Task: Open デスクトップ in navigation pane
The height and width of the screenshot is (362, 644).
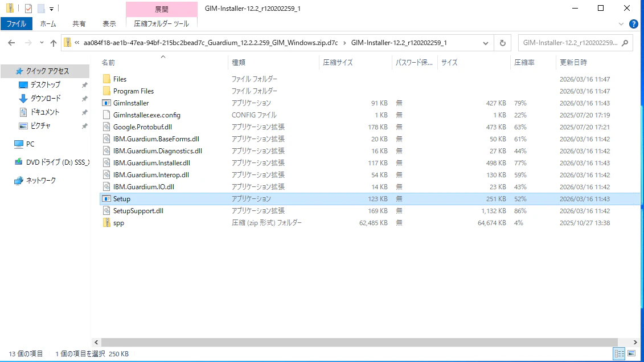Action: [x=45, y=85]
